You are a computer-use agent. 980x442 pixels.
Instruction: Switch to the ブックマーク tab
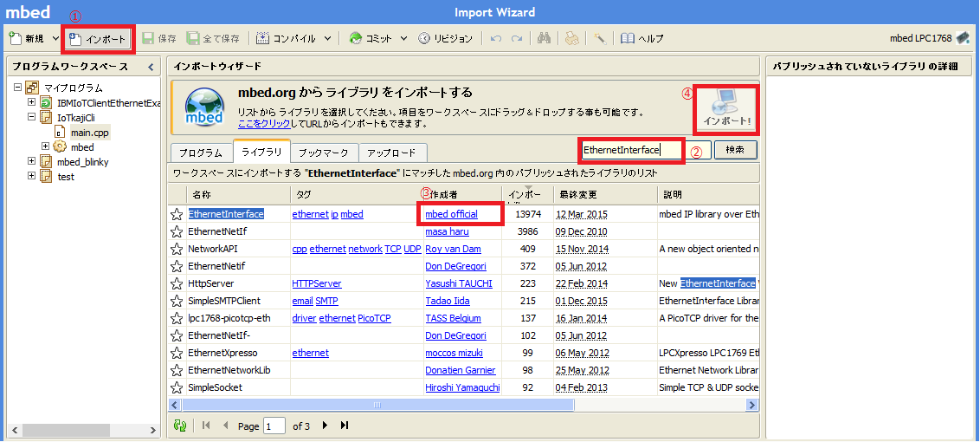click(x=325, y=153)
